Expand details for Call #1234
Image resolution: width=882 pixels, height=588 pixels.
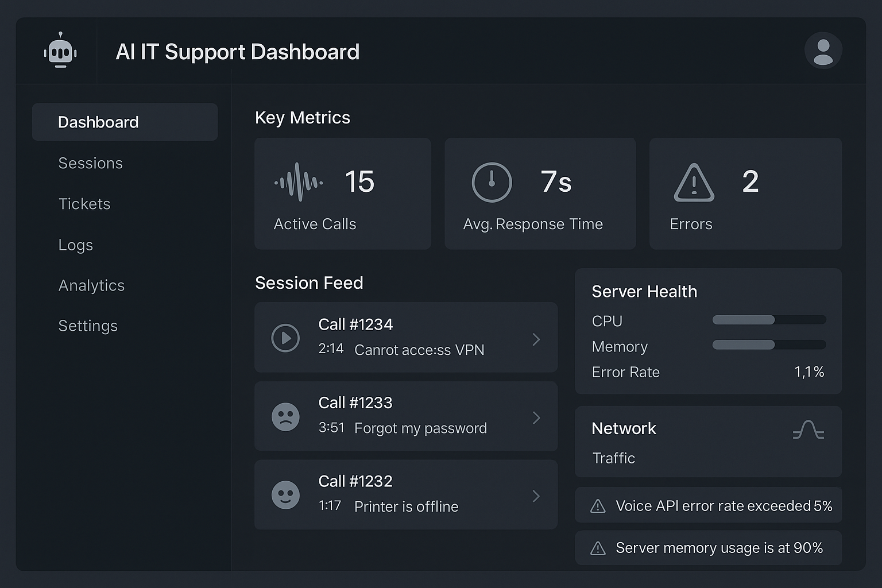click(x=536, y=339)
